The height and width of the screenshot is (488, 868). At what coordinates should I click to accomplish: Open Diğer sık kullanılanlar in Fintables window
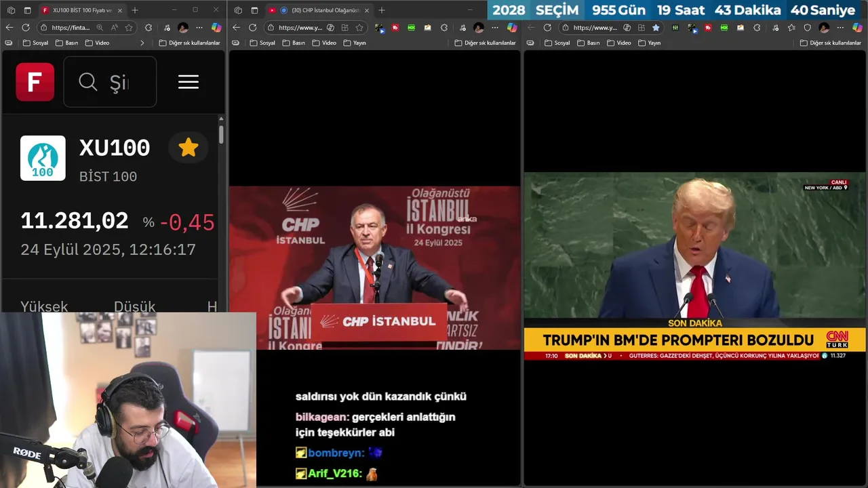[x=189, y=43]
